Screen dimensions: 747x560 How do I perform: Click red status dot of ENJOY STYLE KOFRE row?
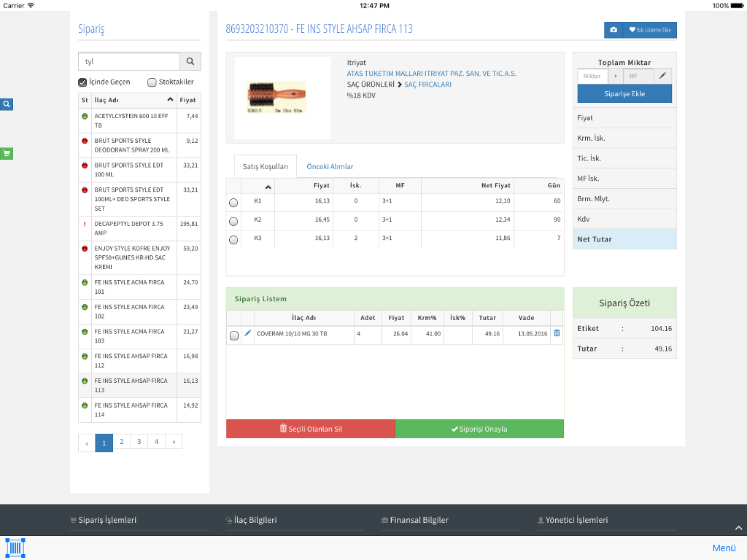pyautogui.click(x=85, y=249)
